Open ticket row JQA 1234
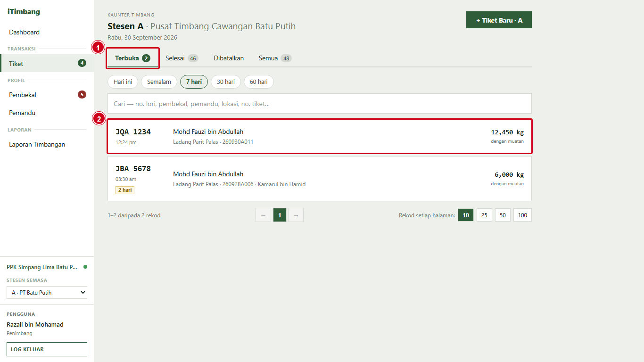 (x=320, y=136)
